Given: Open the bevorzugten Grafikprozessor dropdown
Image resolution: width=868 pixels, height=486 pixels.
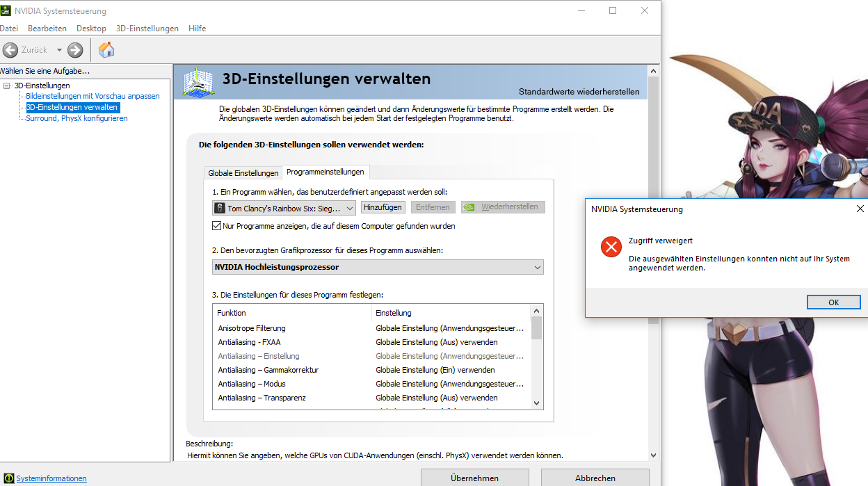Looking at the screenshot, I should 378,267.
